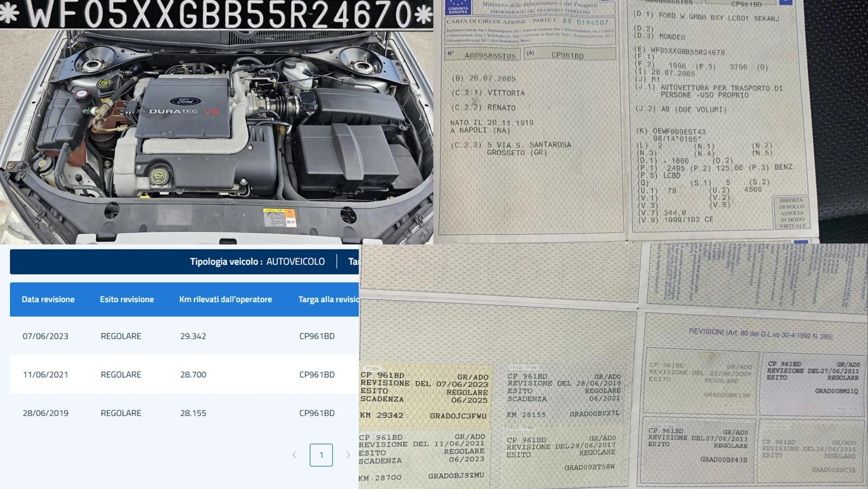Select page 1 in the pagination

[321, 455]
